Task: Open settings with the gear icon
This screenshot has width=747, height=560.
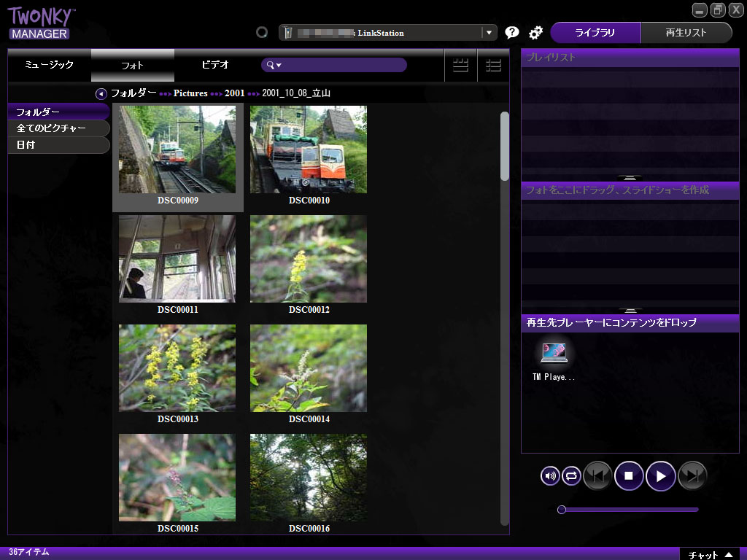Action: [x=535, y=33]
